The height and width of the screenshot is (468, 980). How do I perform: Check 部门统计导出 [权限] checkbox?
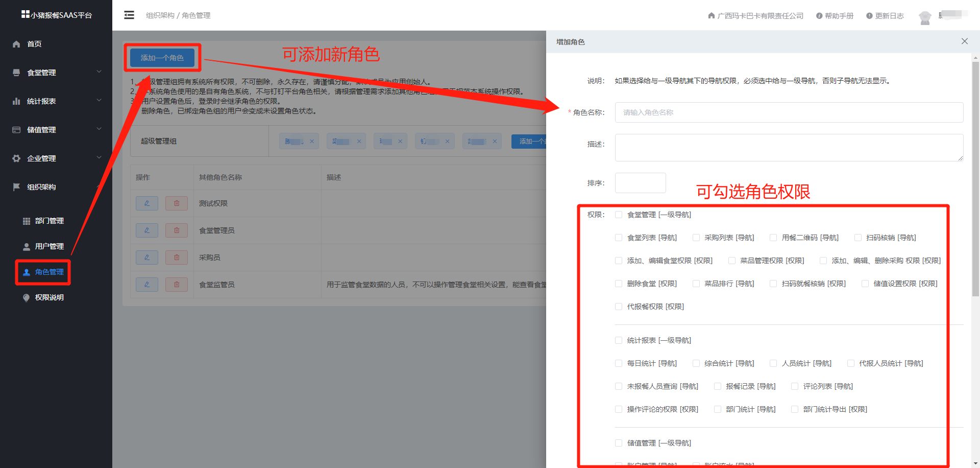click(795, 409)
